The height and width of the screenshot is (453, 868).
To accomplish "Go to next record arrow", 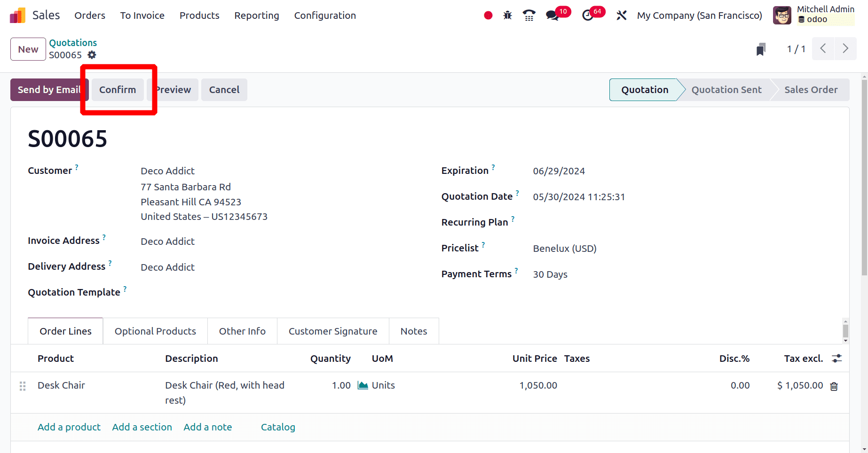I will (x=845, y=48).
